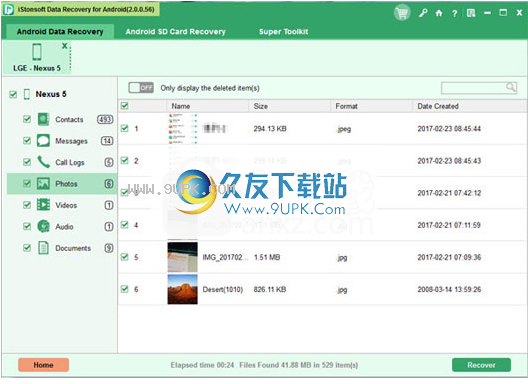This screenshot has width=528, height=384.
Task: Uncheck the Nexus 5 root checkbox
Action: coord(13,94)
